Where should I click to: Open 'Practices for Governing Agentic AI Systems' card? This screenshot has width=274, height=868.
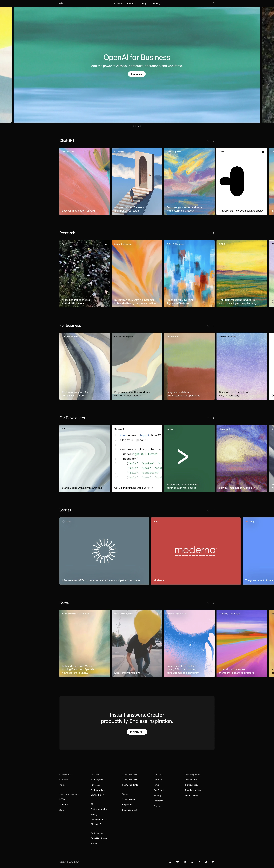click(x=189, y=274)
